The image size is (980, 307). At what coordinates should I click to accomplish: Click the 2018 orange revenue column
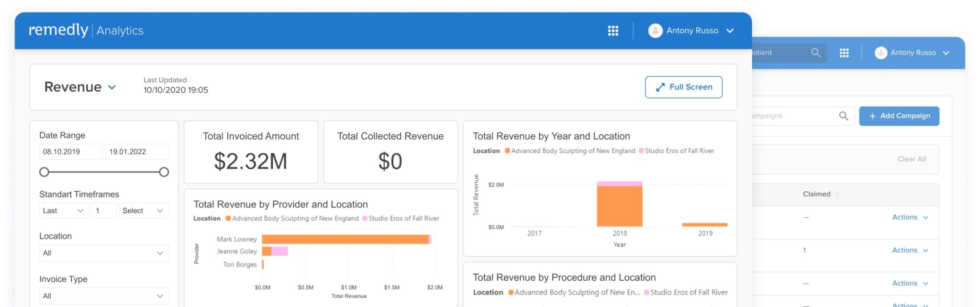(x=620, y=206)
